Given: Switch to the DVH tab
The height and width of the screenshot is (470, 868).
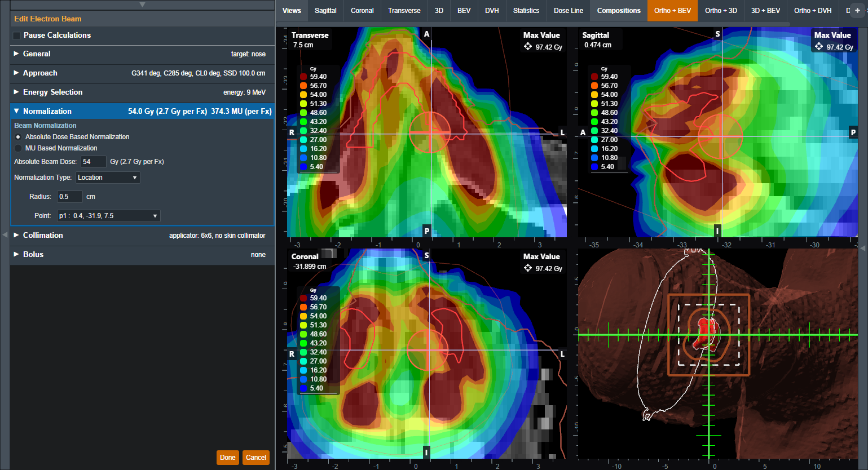Looking at the screenshot, I should click(492, 10).
